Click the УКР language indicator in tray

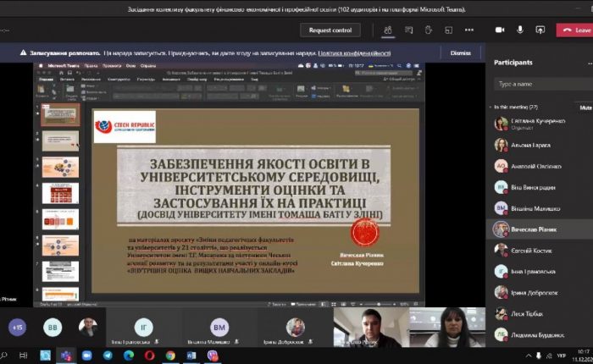pyautogui.click(x=561, y=356)
